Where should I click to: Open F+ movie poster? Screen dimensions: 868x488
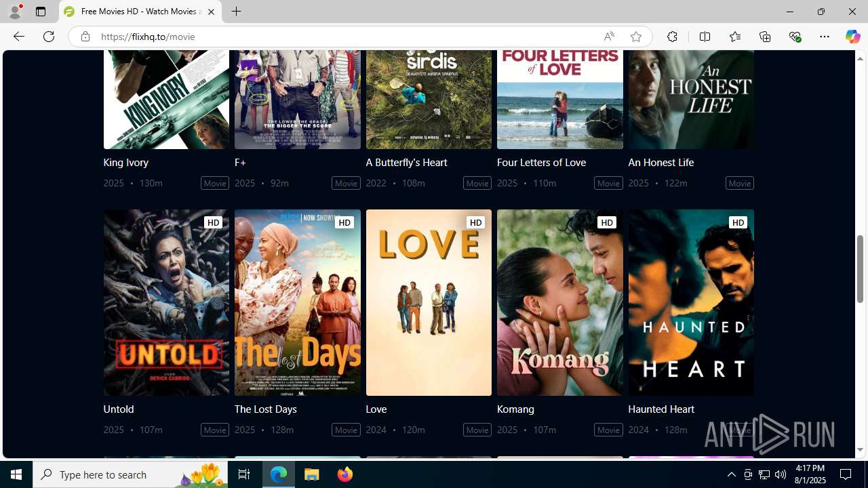coord(298,100)
